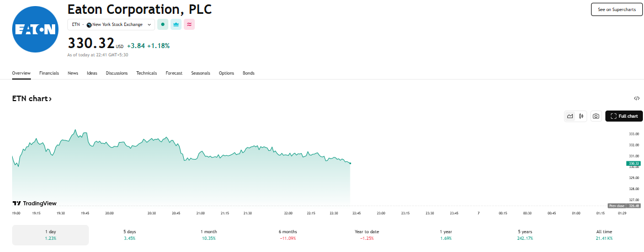Open the Bonds tab
Viewport: 644px width, 252px height.
coord(248,73)
